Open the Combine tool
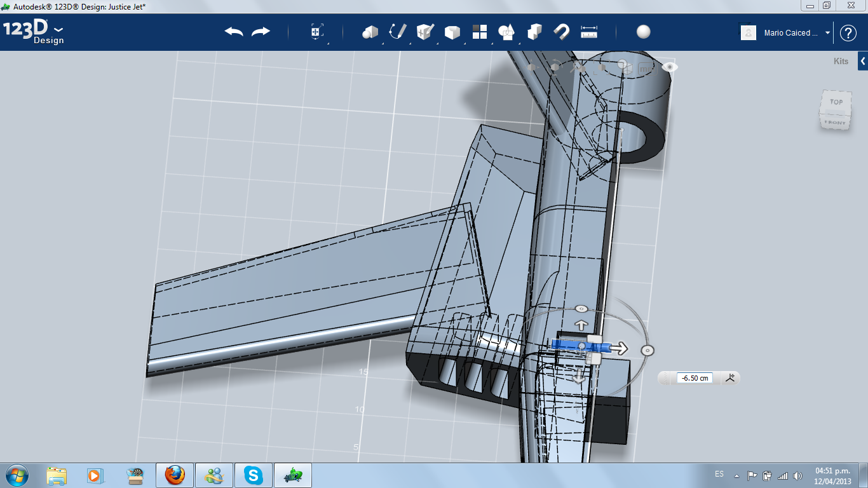868x488 pixels. pyautogui.click(x=534, y=32)
